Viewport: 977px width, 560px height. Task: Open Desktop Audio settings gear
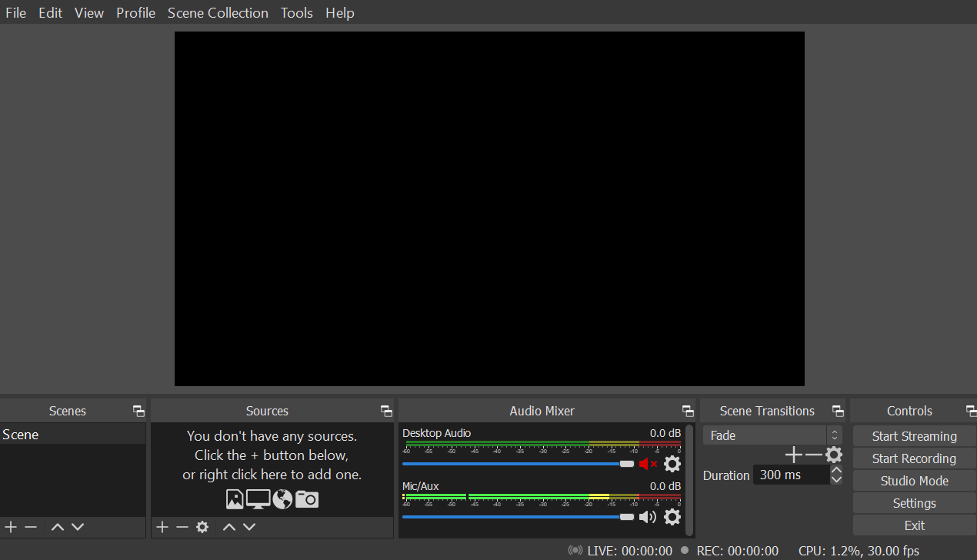click(x=672, y=464)
